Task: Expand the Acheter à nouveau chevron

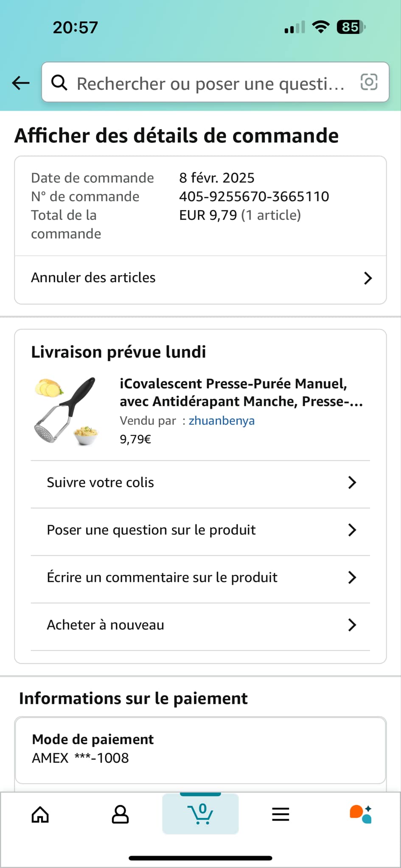Action: pos(352,625)
